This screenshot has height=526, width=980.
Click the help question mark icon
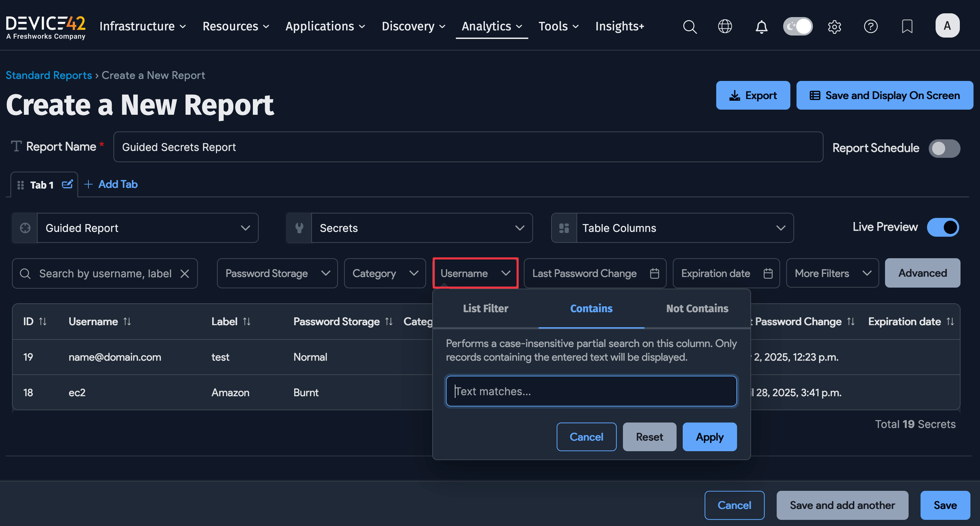870,26
